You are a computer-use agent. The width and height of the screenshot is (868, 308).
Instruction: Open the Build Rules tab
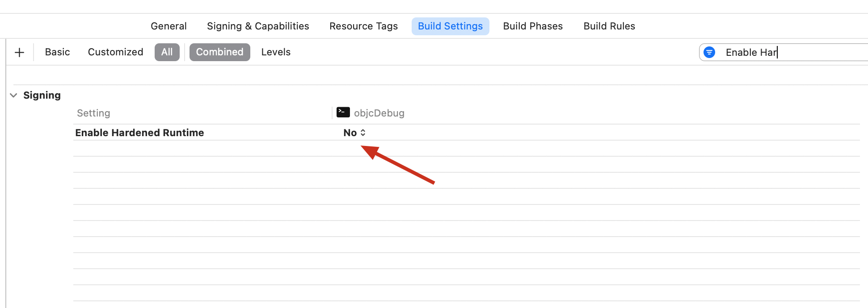coord(609,26)
